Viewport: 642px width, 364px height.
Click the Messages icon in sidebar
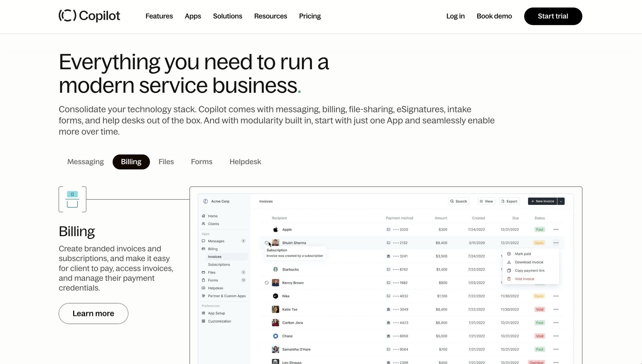pos(204,241)
